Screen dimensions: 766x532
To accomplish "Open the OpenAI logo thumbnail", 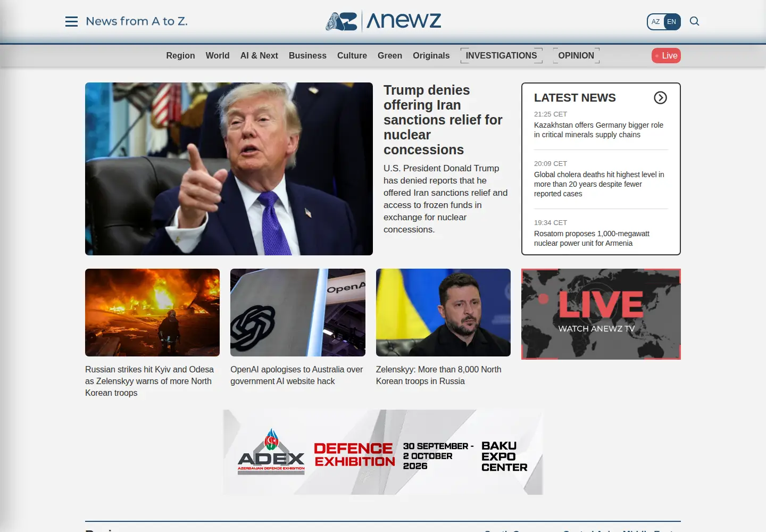I will (298, 312).
